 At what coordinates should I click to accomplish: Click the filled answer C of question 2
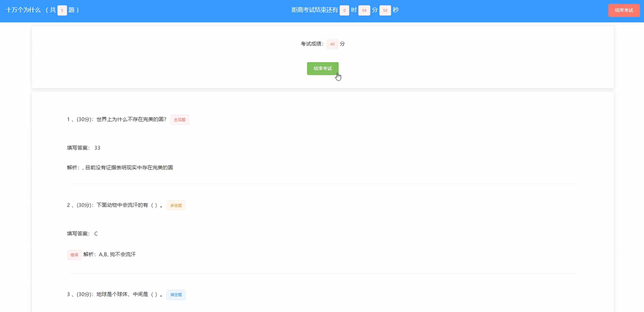tap(96, 234)
